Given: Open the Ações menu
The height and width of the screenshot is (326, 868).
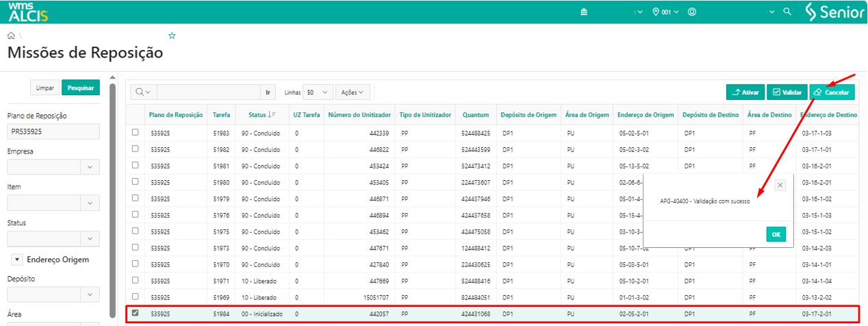Looking at the screenshot, I should (353, 92).
